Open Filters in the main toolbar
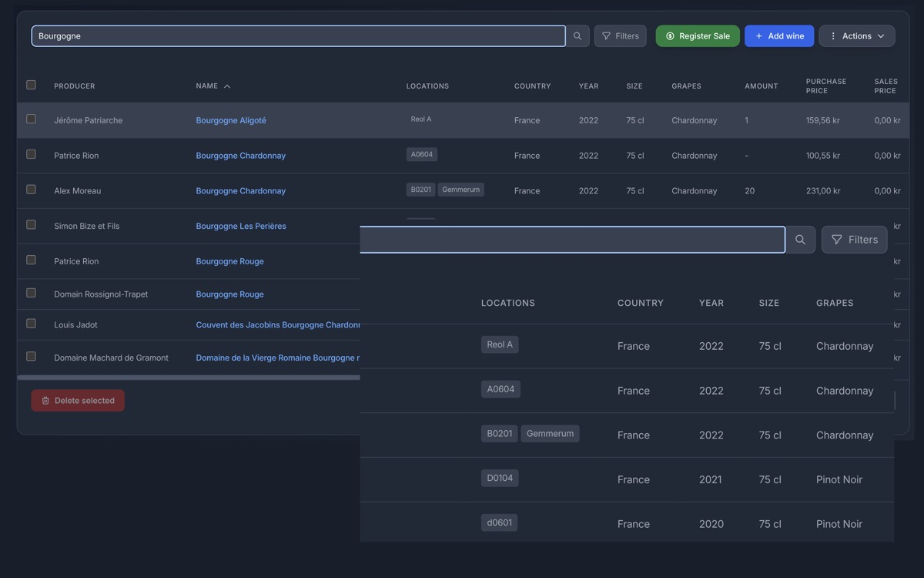The height and width of the screenshot is (578, 924). click(620, 36)
